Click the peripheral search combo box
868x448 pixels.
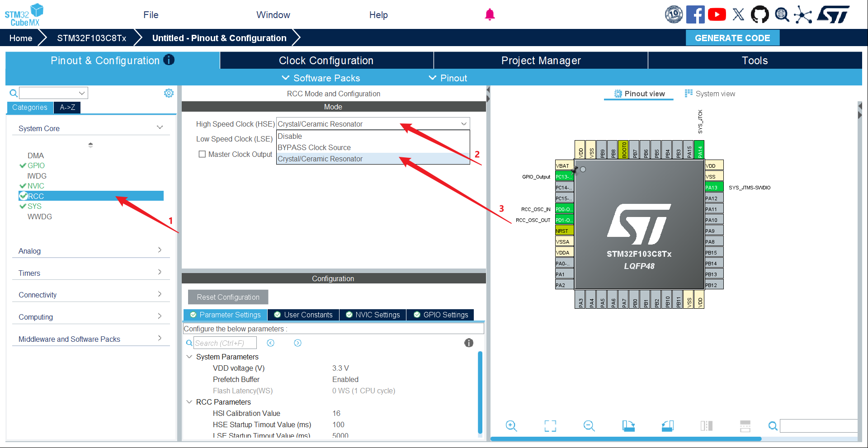[x=53, y=93]
